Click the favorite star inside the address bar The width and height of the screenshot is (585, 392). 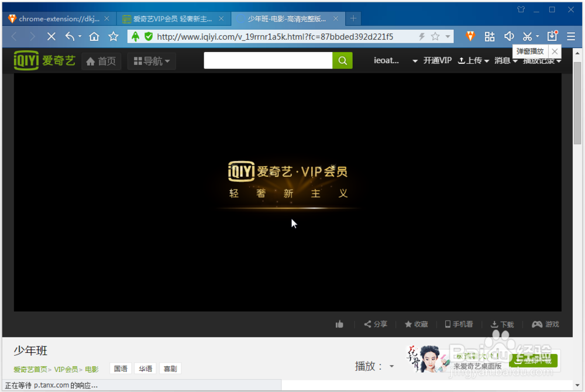coord(435,36)
